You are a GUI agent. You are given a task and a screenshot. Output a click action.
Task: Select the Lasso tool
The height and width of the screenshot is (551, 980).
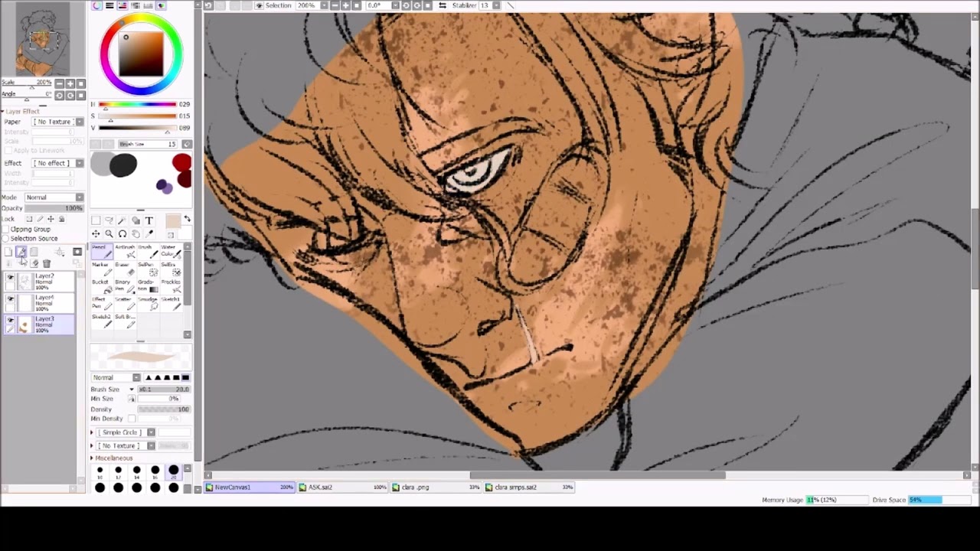point(109,220)
